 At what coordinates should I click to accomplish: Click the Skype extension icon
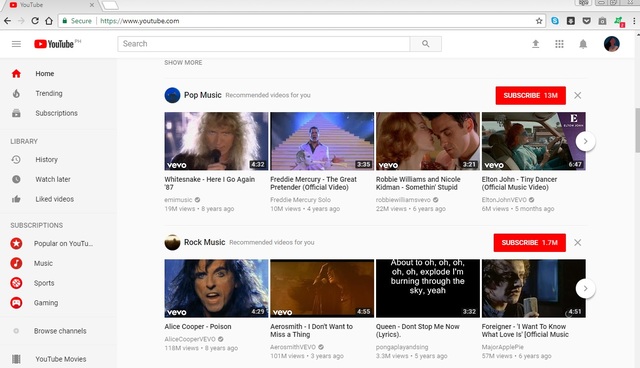click(555, 21)
